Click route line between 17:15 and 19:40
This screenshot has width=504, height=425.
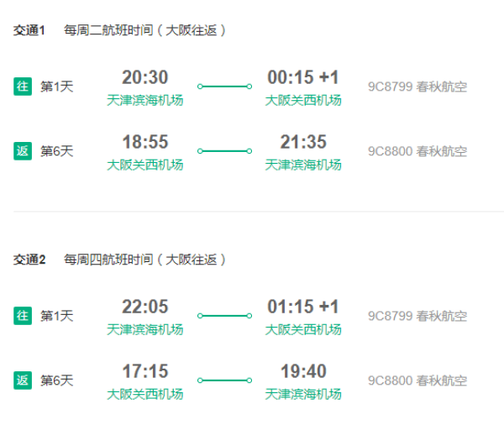point(224,380)
